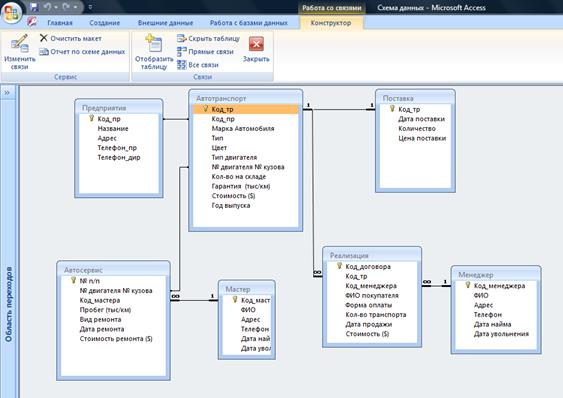Open the undo history dropdown arrow
This screenshot has width=563, height=398.
pyautogui.click(x=56, y=7)
